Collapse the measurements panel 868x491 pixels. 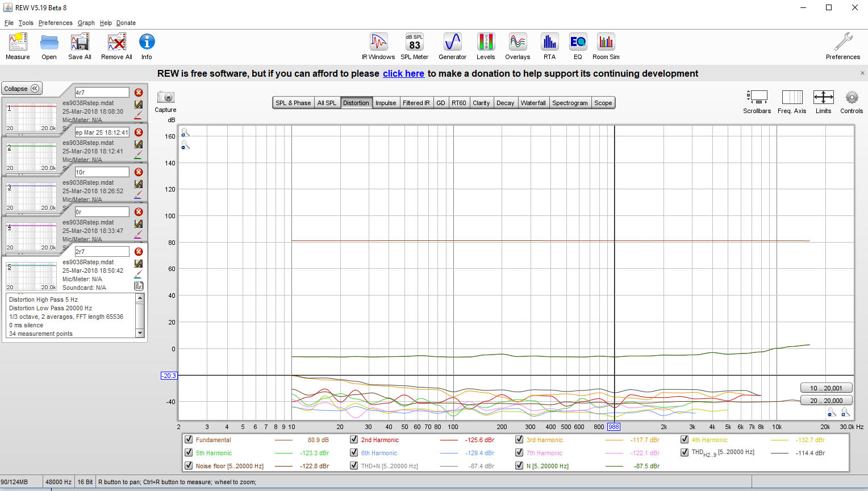[22, 89]
